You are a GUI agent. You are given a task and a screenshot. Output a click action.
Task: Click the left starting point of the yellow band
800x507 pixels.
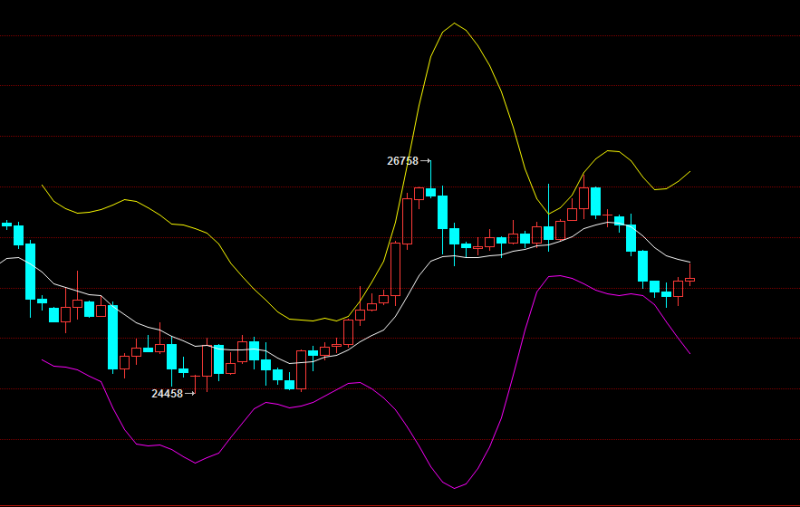(42, 185)
